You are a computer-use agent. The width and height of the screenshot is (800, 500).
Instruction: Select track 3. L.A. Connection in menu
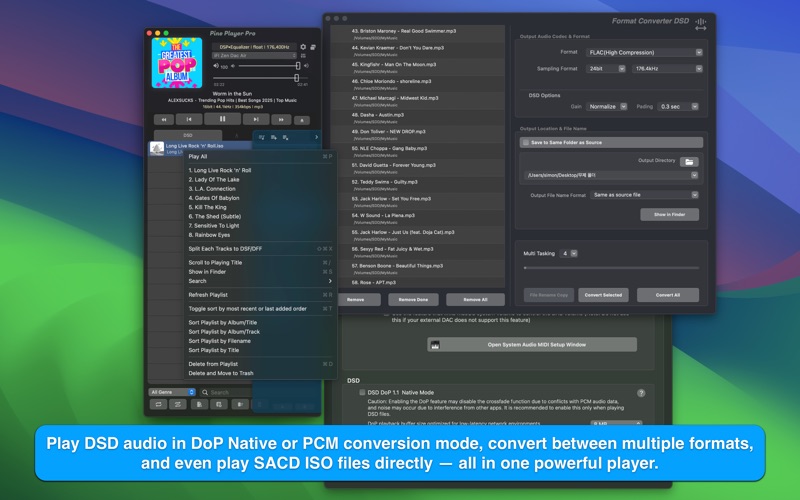pos(260,189)
